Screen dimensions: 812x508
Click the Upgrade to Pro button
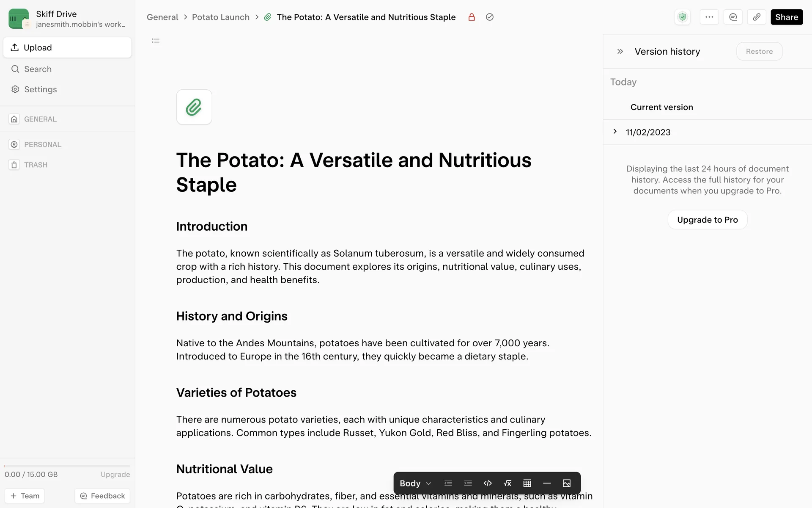click(707, 220)
